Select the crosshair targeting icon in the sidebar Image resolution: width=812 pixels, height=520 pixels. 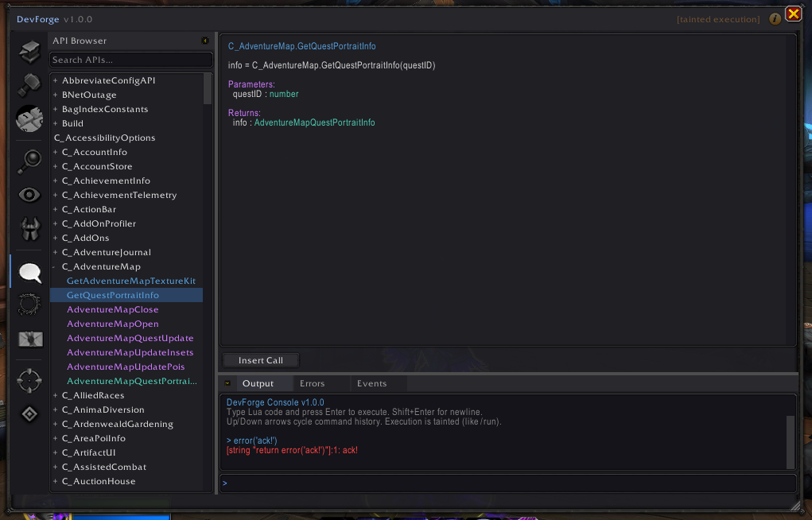click(29, 380)
